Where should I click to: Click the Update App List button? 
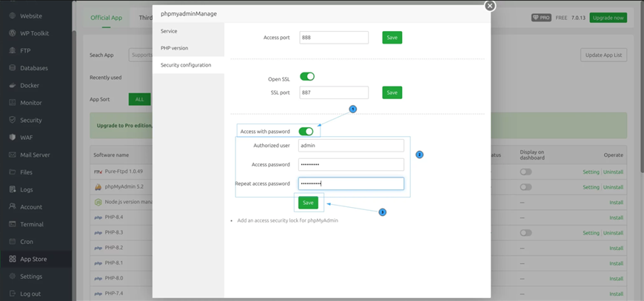pos(603,55)
